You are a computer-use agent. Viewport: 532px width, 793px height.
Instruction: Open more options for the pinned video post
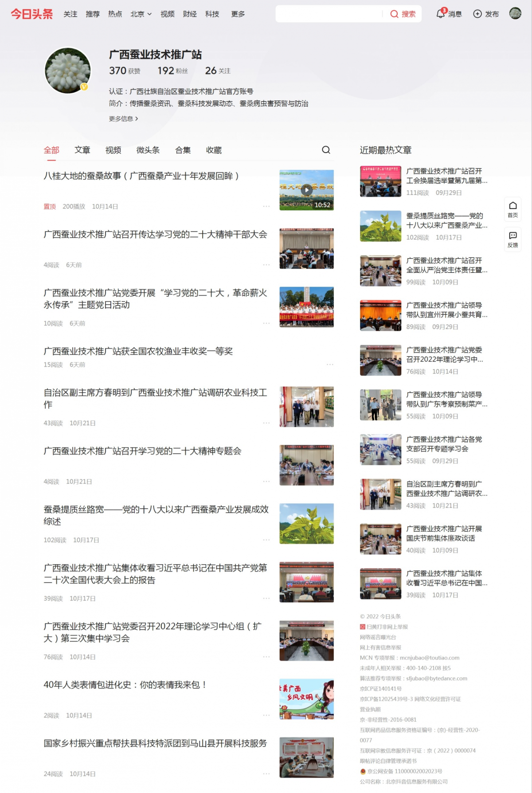266,206
